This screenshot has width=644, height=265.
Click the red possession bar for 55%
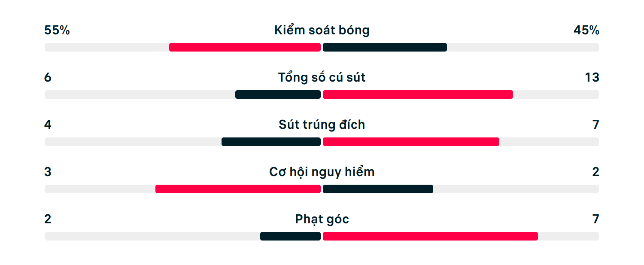[x=245, y=47]
